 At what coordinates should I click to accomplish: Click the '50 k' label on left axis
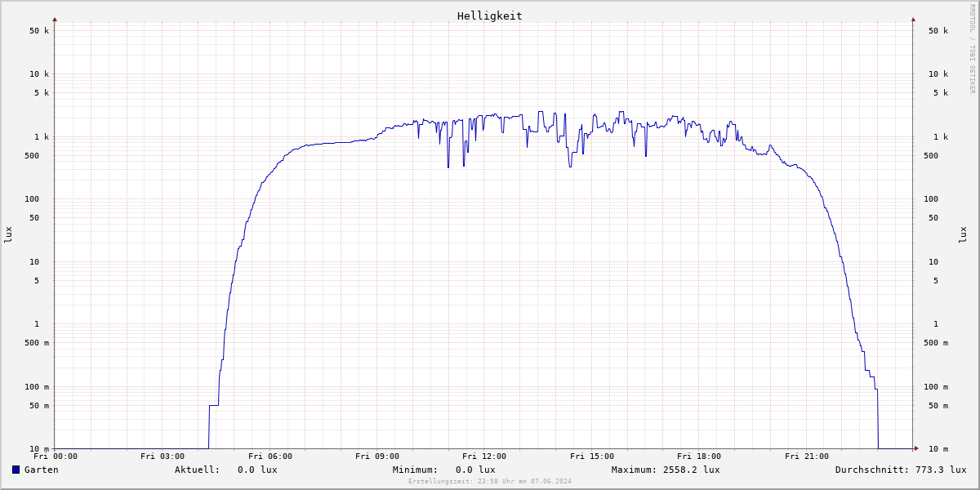click(39, 31)
